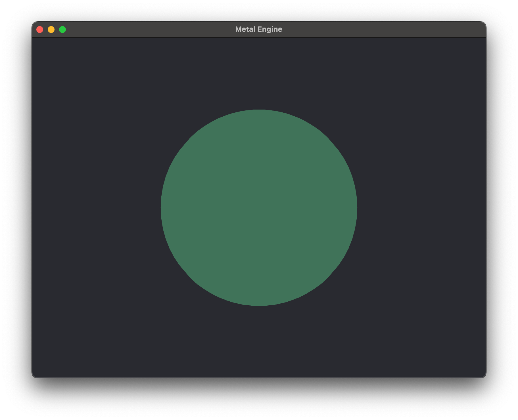Screen dimensions: 518x420
Task: Click the black desktop below the window
Action: point(259,400)
